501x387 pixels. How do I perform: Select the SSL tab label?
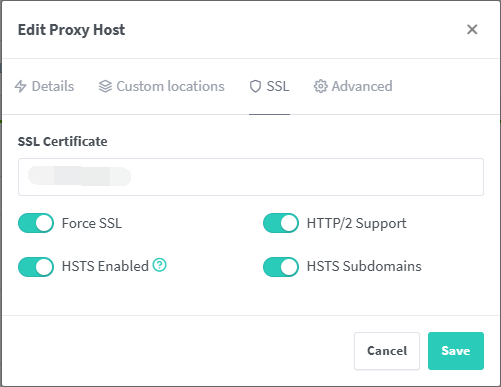[x=278, y=86]
